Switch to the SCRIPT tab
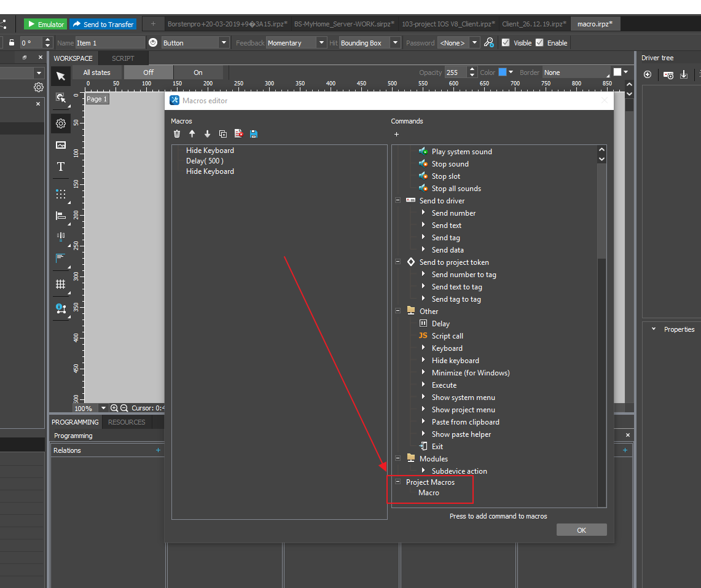 click(123, 58)
